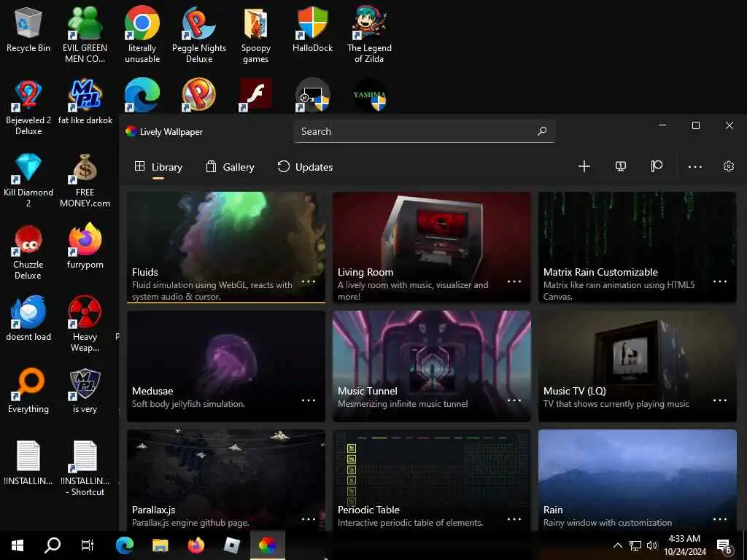Apply the Music TV (LQ) wallpaper thumbnail
Viewport: 747px width, 560px height.
[638, 366]
